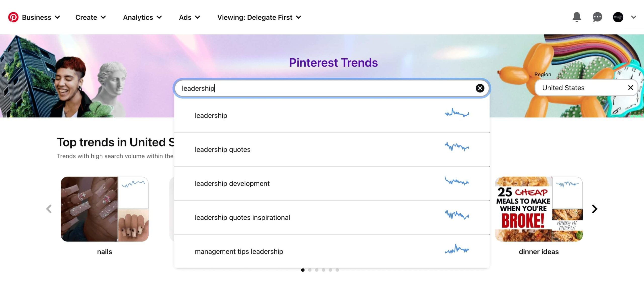
Task: Click the Pinterest logo icon
Action: 13,17
